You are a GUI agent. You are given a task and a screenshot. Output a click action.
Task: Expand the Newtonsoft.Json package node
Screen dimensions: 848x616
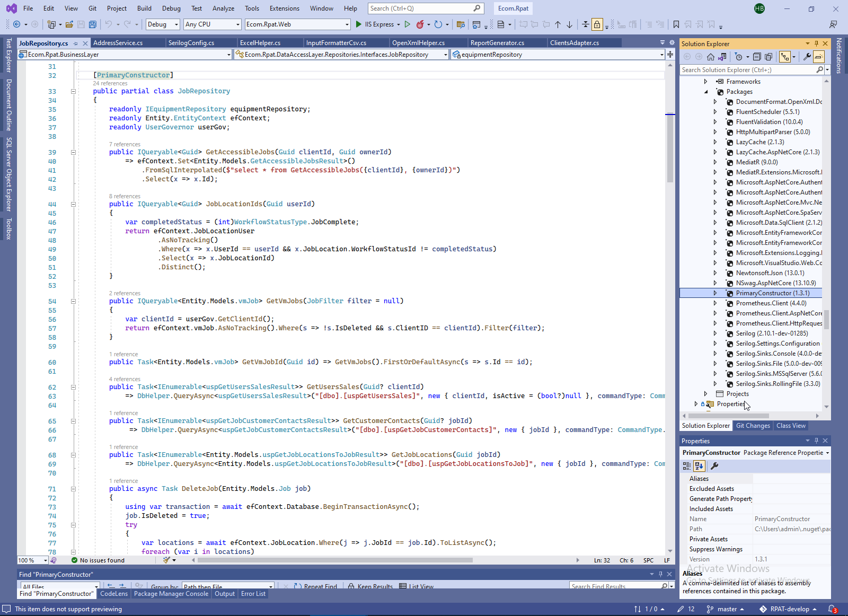point(715,273)
